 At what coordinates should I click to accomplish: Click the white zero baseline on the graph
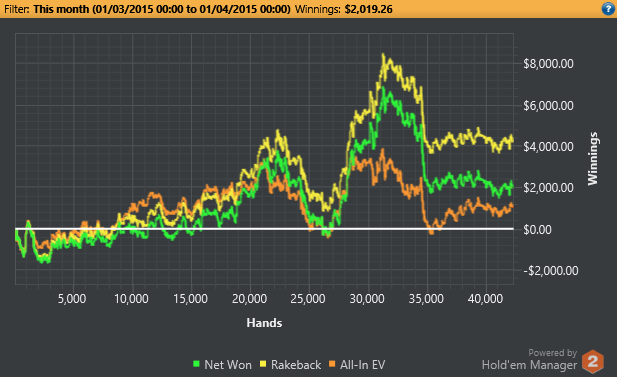click(x=264, y=229)
